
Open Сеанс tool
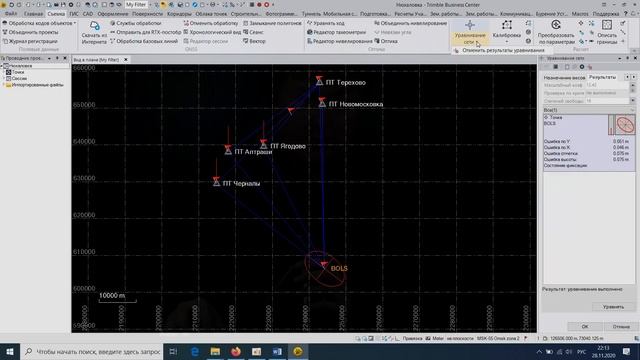tap(253, 32)
